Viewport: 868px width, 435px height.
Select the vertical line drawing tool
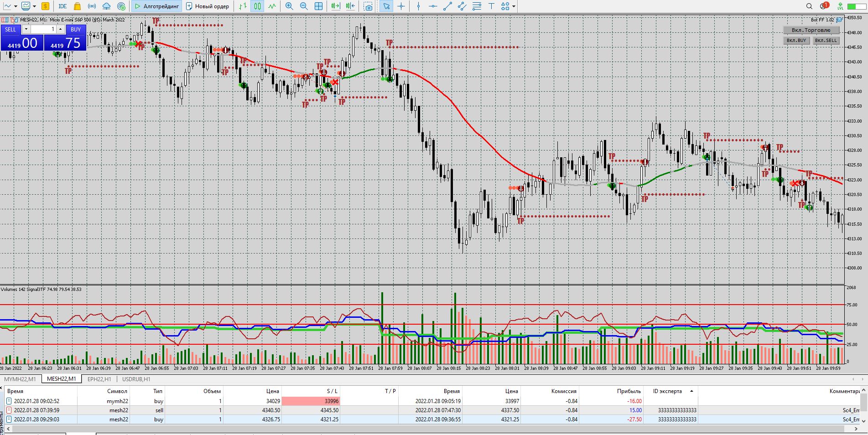point(418,6)
